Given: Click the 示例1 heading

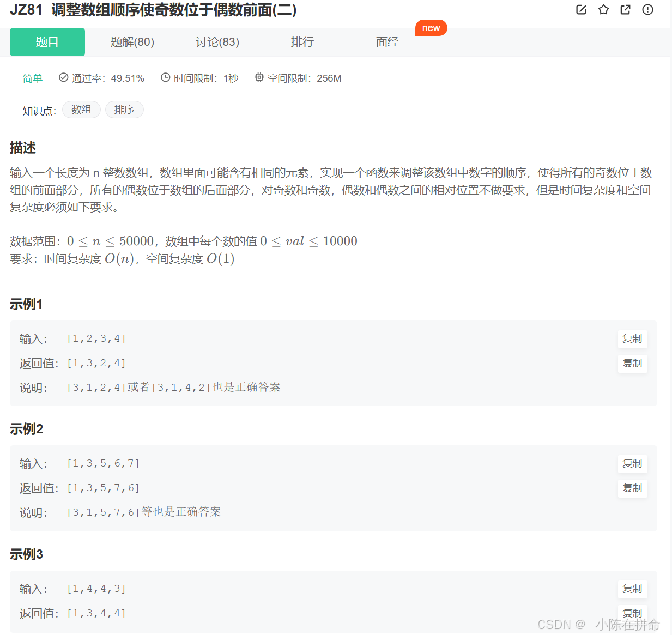Looking at the screenshot, I should (26, 304).
